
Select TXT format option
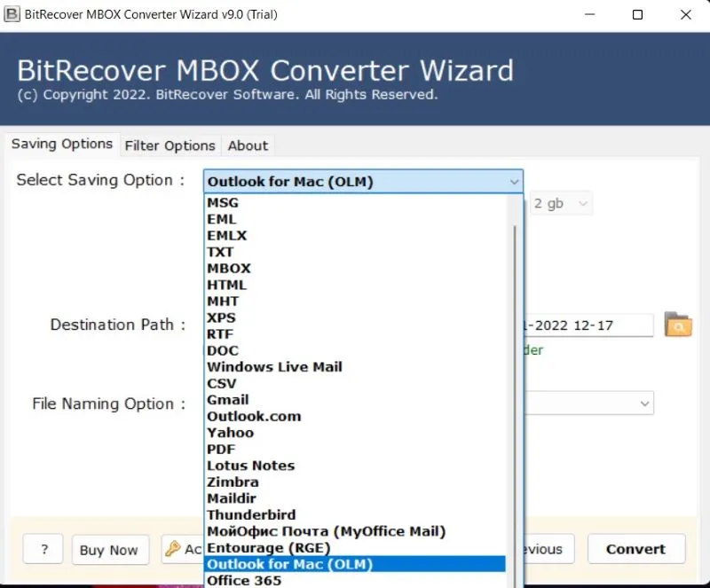[356, 252]
